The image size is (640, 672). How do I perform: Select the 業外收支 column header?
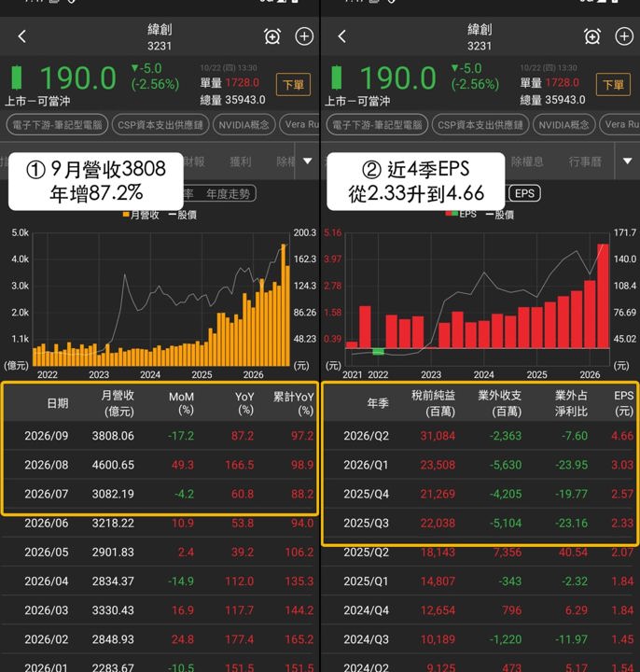pyautogui.click(x=500, y=404)
